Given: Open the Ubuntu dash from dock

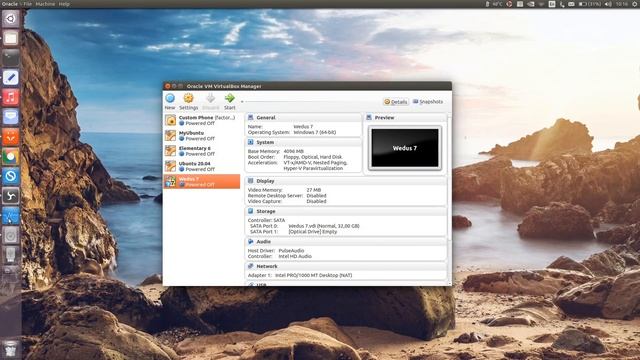Looking at the screenshot, I should [11, 18].
